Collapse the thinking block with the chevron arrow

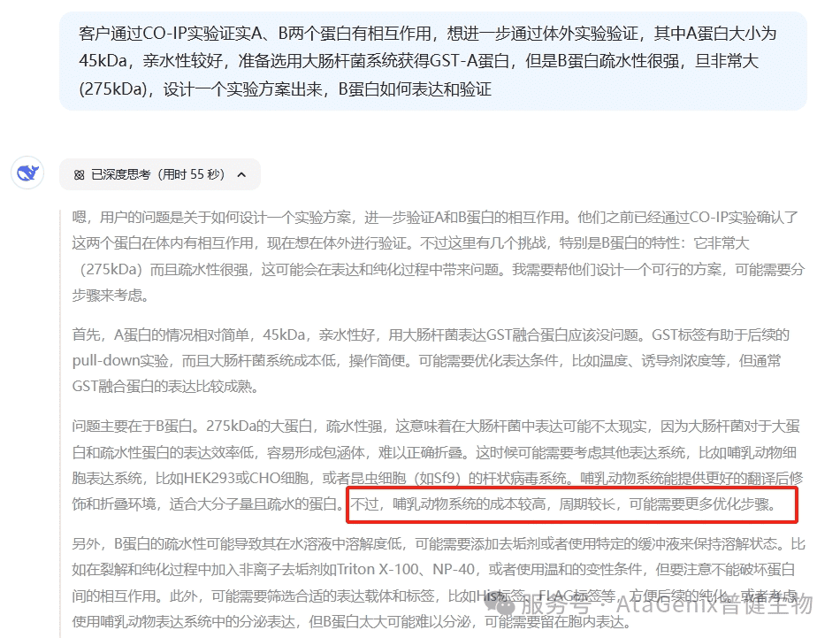[241, 175]
